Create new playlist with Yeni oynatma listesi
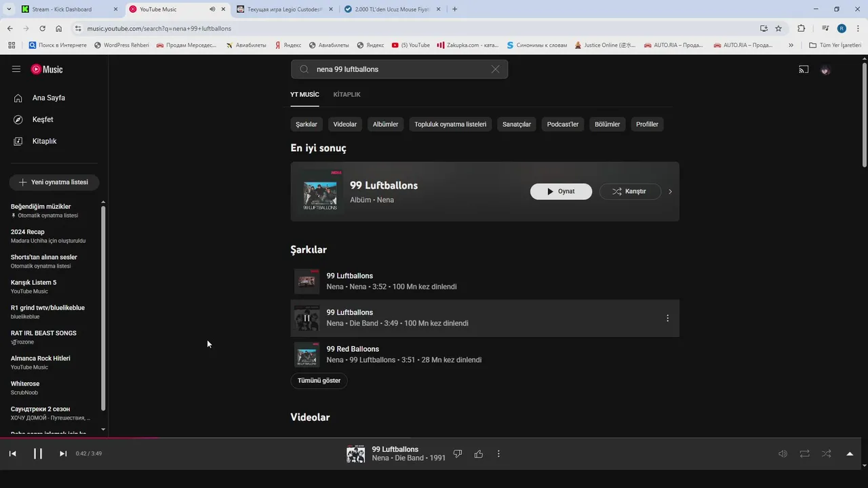Image resolution: width=868 pixels, height=488 pixels. (x=54, y=182)
